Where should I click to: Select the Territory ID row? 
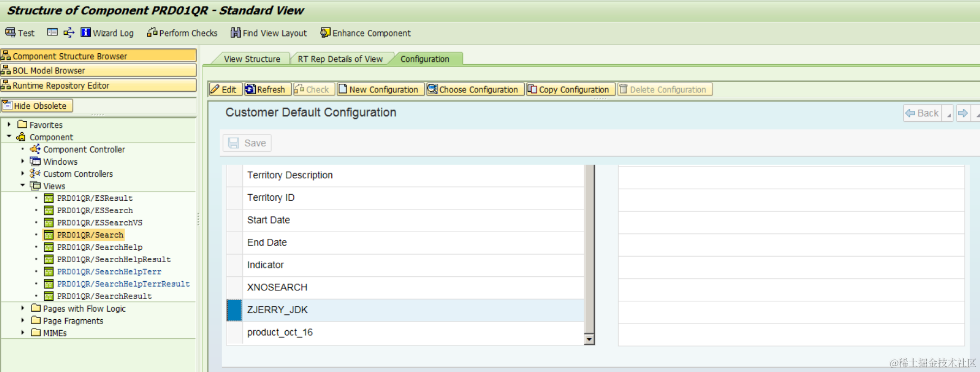point(405,197)
